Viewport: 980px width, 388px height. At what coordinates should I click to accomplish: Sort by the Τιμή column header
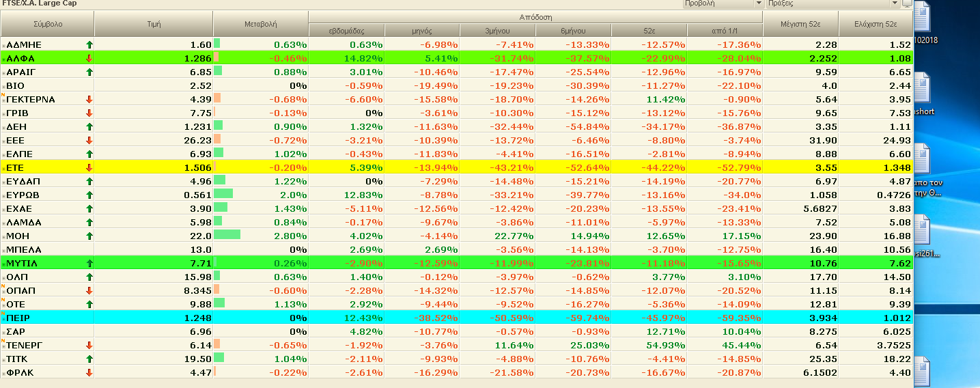click(x=154, y=24)
